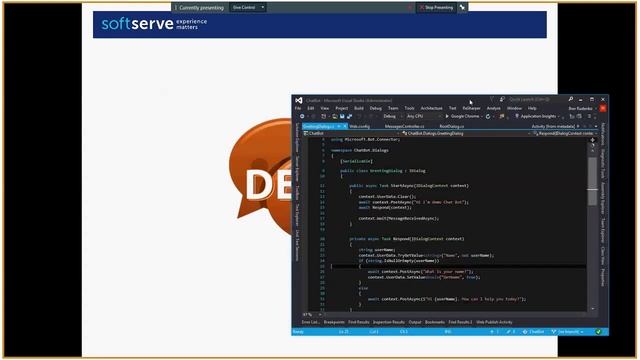This screenshot has width=640, height=360.
Task: Open the Help menu
Action: coord(532,108)
